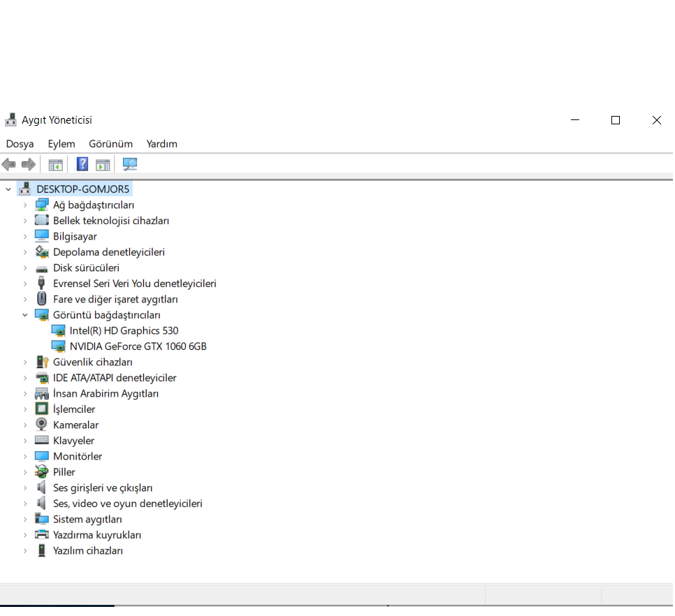Click the Yazdırma kuyrukları printer icon
Viewport: 675px width, 616px height.
(42, 535)
